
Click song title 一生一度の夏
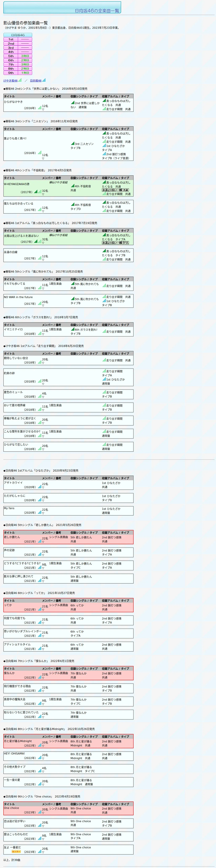[12, 780]
